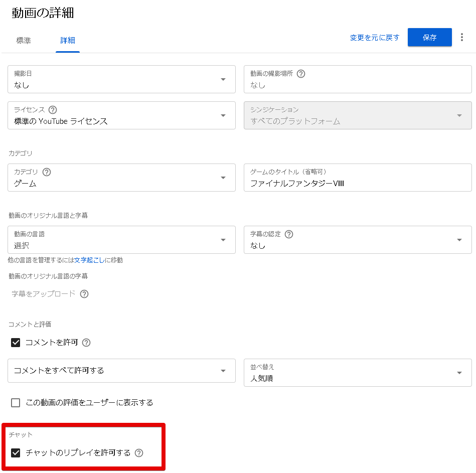Click 変更を元に戻す to undo changes
This screenshot has height=473, width=476.
374,38
